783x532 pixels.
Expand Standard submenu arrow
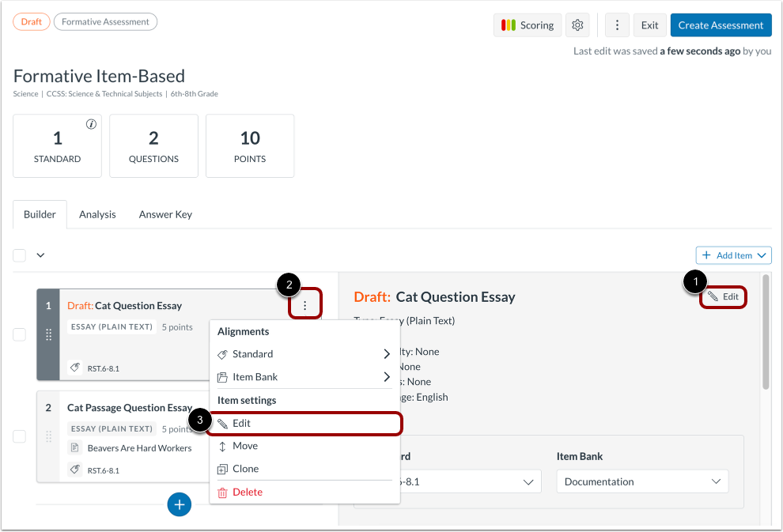click(387, 354)
